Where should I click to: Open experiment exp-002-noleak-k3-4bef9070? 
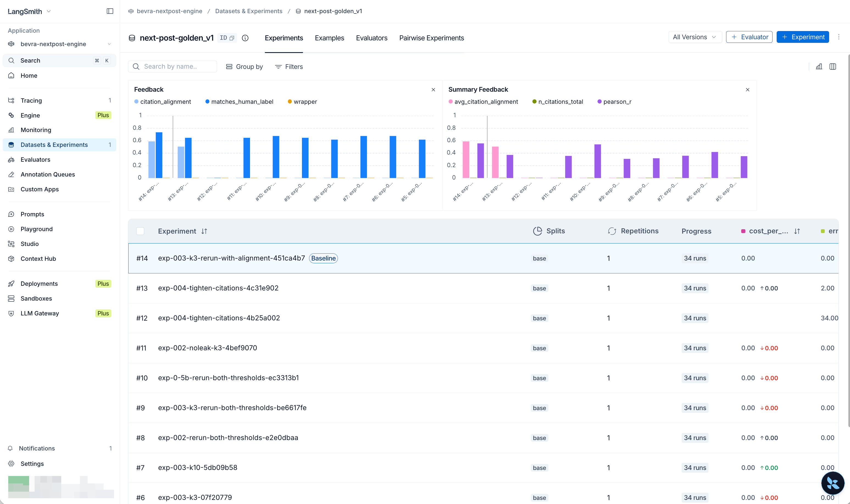point(207,348)
